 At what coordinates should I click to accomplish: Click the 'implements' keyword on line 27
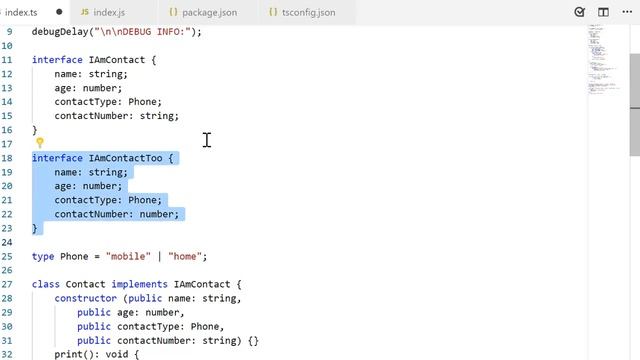140,284
